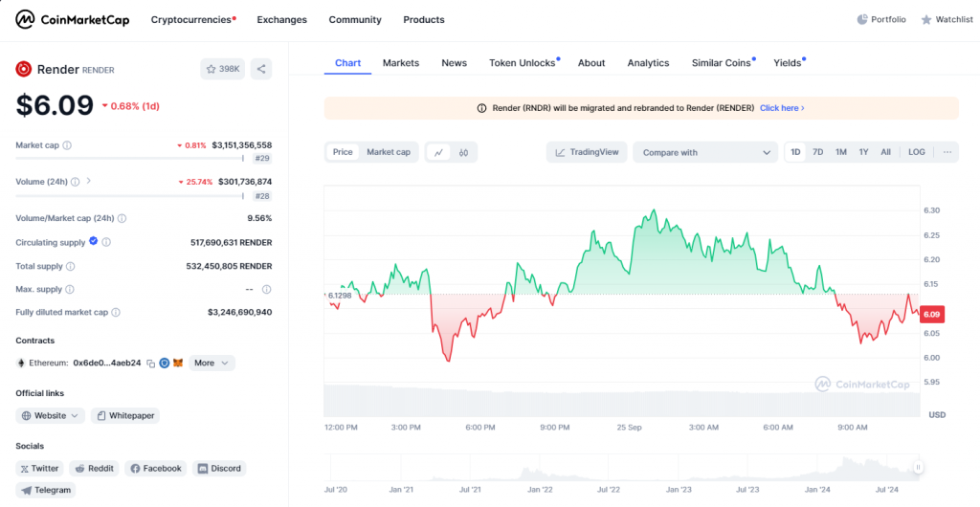Switch to the Analytics tab

(x=648, y=63)
